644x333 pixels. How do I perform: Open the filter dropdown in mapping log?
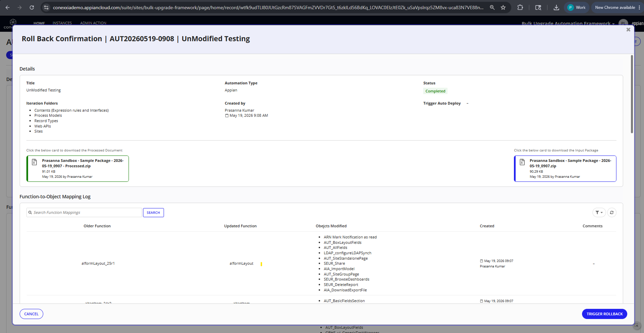[x=599, y=212]
